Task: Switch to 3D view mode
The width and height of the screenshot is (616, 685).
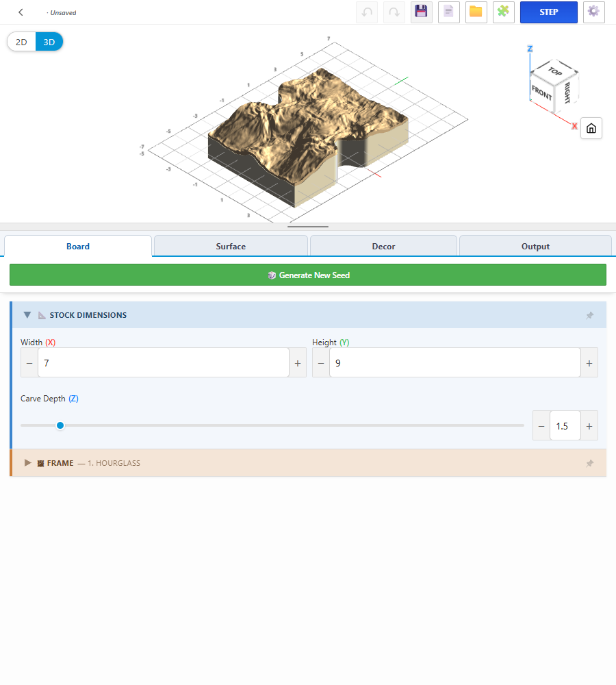Action: coord(49,42)
